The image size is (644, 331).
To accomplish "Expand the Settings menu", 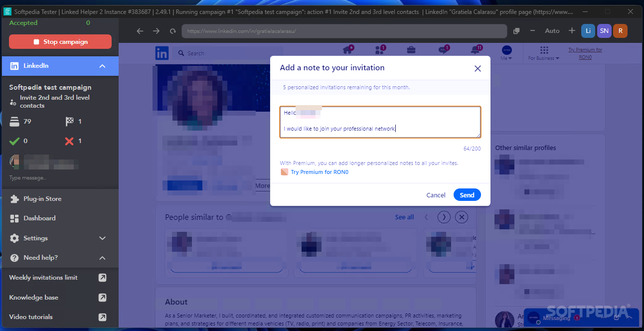I will click(x=59, y=238).
